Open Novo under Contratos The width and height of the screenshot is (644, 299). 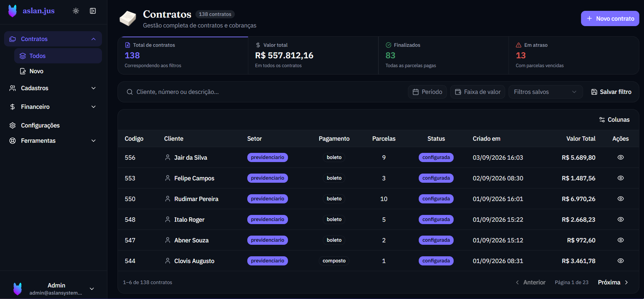[x=58, y=71]
